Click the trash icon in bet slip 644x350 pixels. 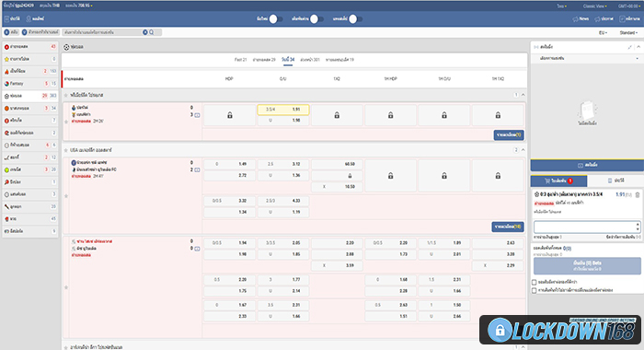638,194
